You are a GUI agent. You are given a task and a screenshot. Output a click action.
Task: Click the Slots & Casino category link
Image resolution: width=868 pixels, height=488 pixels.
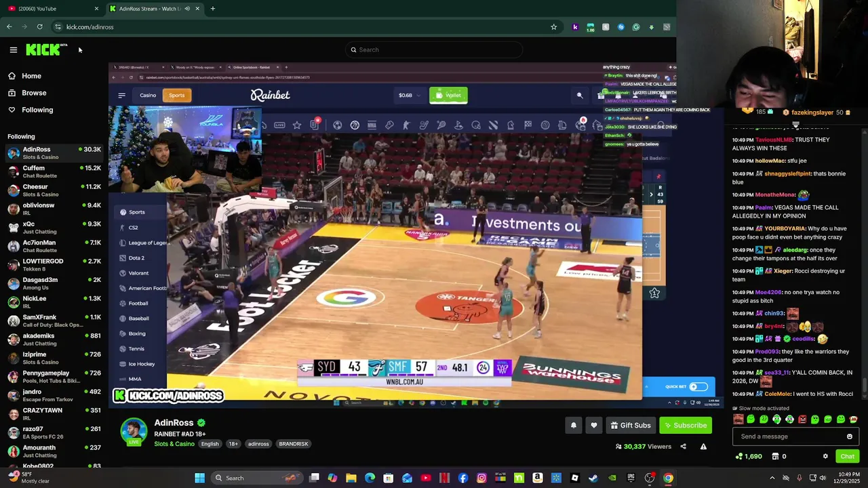(x=174, y=444)
